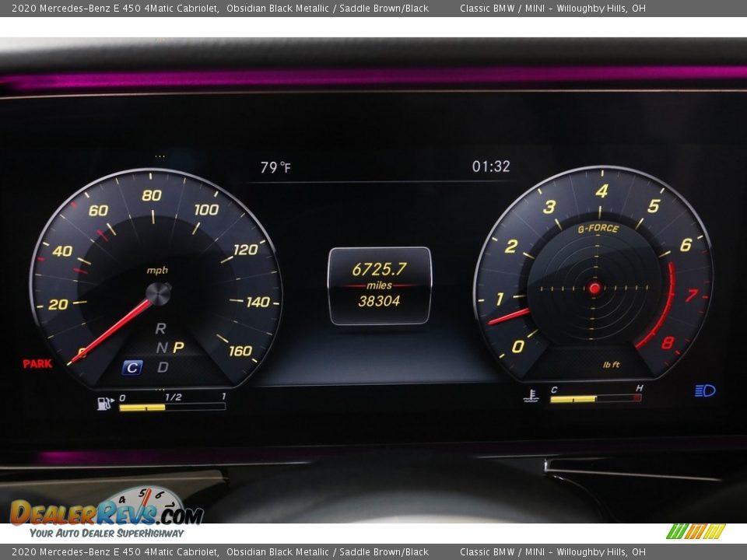Click the red G-force center dot
Image resolution: width=747 pixels, height=560 pixels.
(x=594, y=288)
